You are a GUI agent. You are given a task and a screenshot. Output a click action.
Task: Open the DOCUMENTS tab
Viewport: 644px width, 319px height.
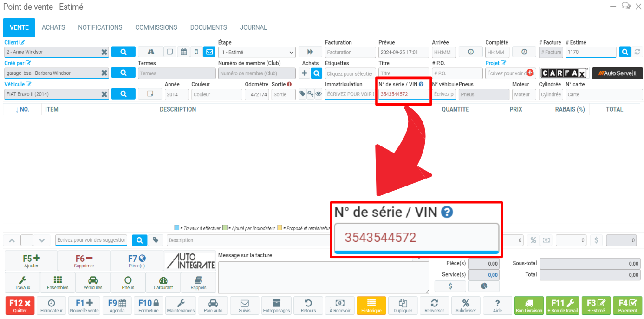point(208,27)
